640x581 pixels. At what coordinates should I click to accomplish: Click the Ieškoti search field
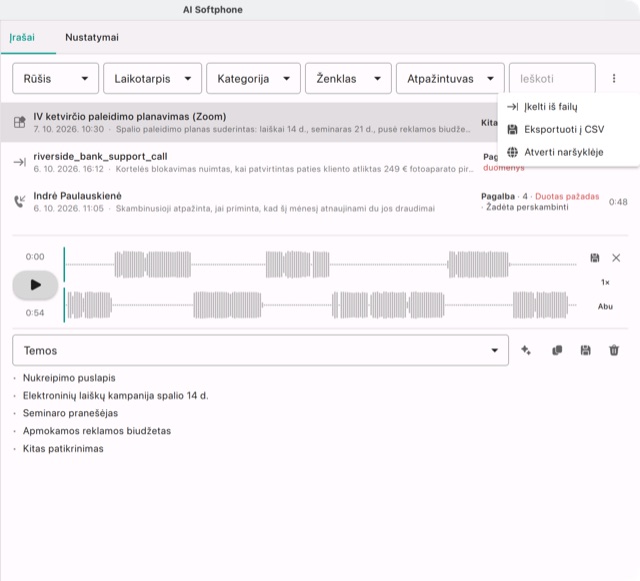(552, 78)
